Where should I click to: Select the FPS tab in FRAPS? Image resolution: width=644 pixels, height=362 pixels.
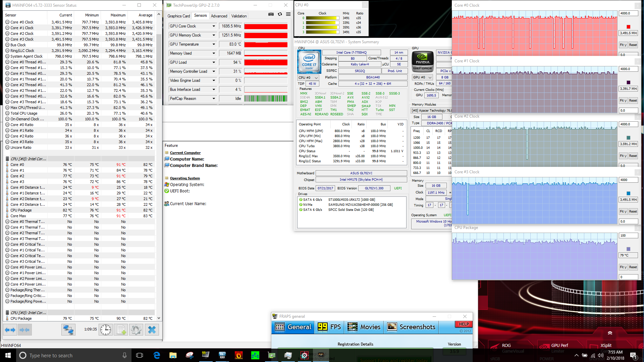click(329, 327)
